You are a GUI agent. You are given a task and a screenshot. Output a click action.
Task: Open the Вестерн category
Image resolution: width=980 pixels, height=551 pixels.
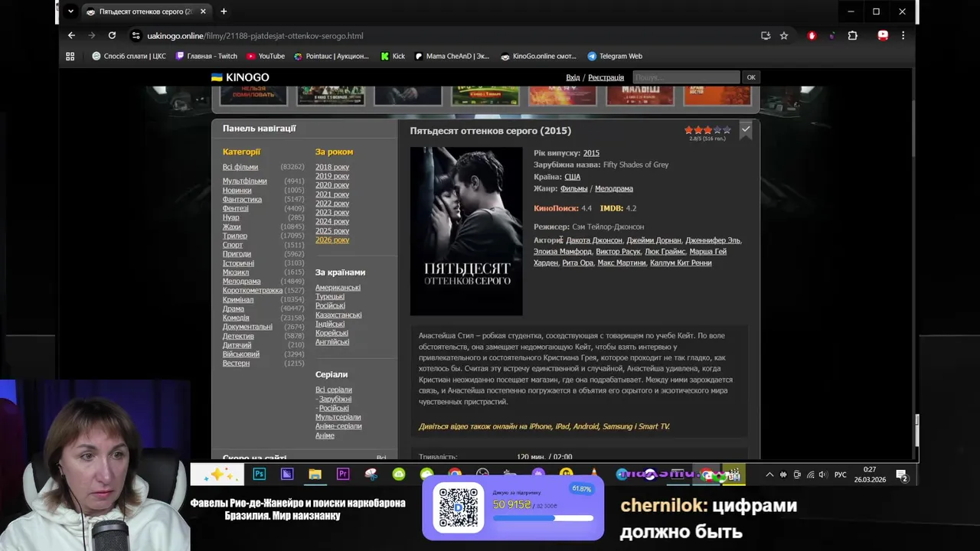pos(236,364)
